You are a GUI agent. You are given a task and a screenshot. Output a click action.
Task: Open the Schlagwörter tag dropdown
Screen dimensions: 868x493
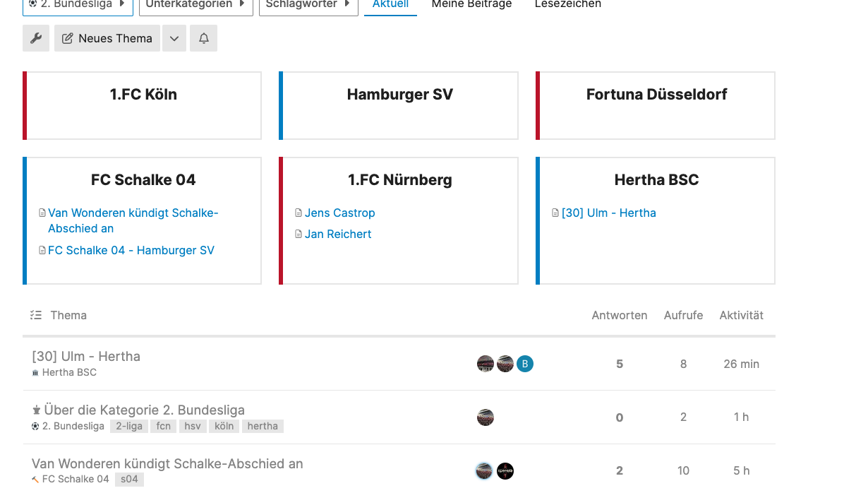[x=308, y=4]
